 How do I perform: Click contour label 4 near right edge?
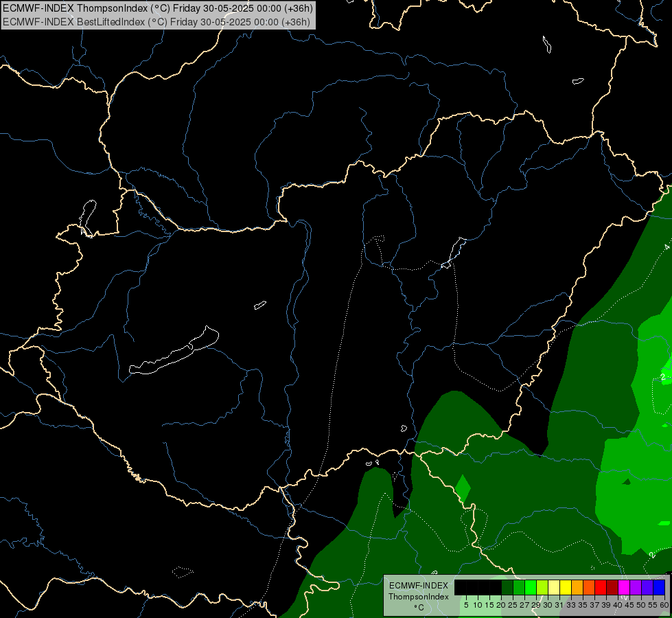(667, 247)
